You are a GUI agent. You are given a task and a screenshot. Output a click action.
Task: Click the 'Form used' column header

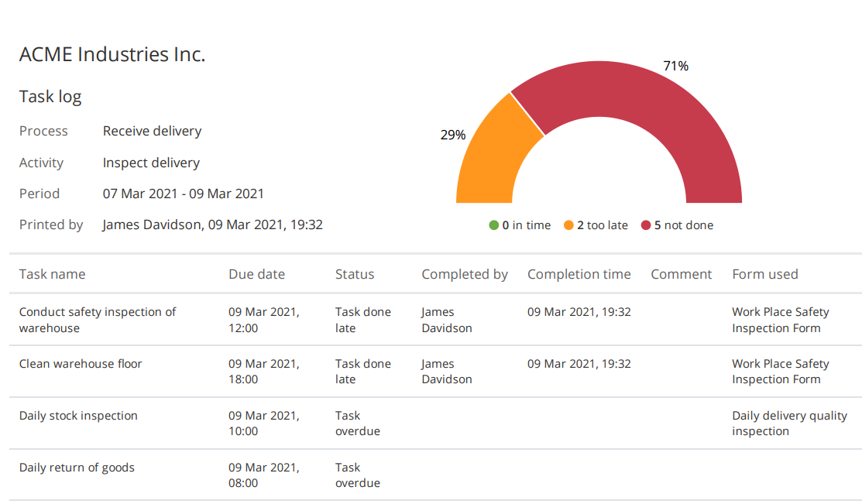[x=765, y=274]
